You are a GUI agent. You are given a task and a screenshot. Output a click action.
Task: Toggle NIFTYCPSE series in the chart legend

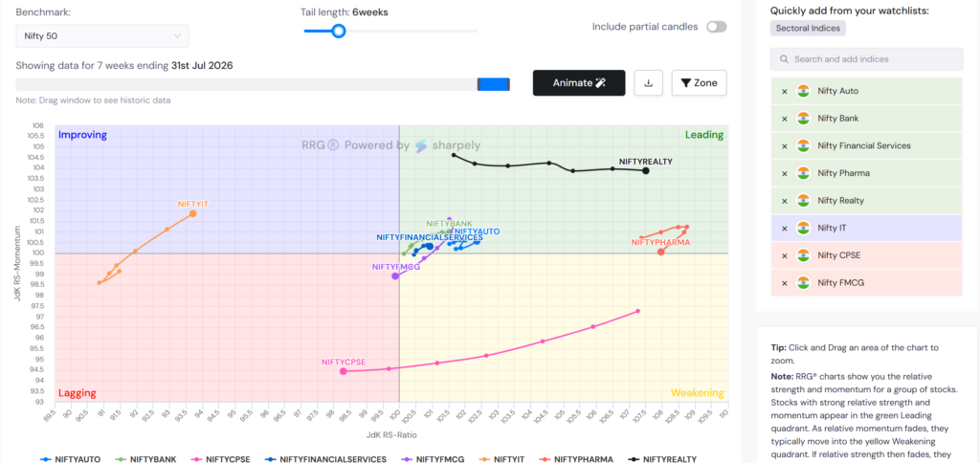(221, 459)
